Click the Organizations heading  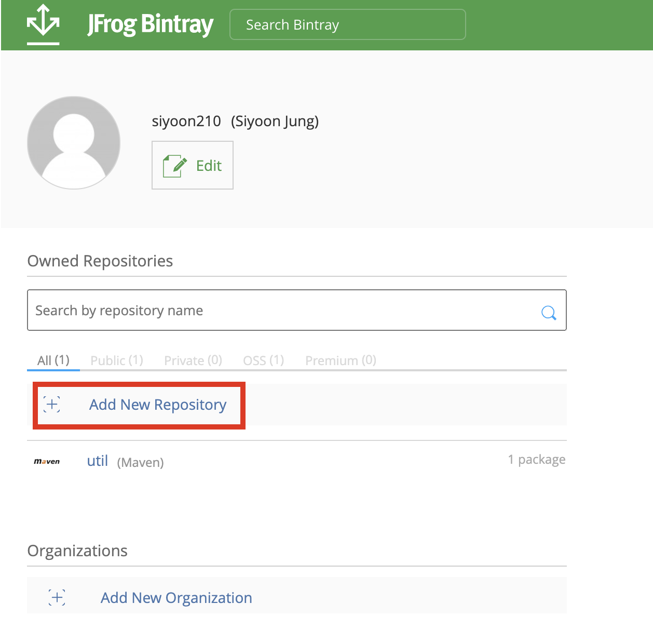click(77, 551)
